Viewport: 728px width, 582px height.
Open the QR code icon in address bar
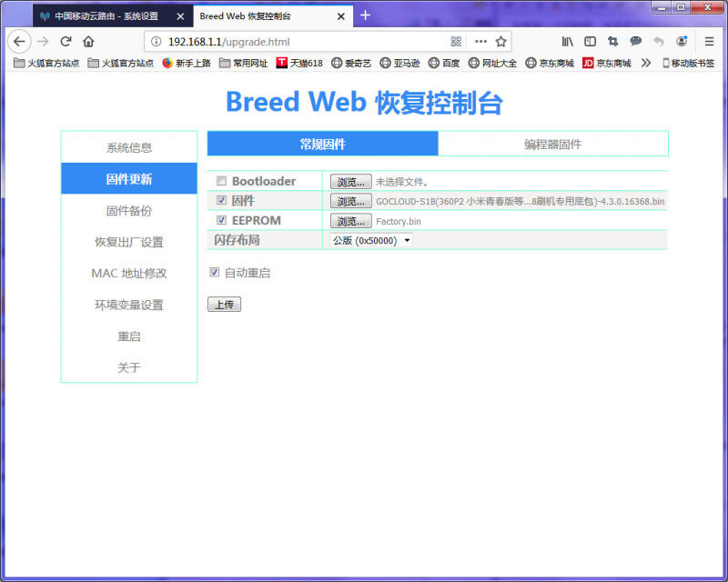pyautogui.click(x=456, y=42)
